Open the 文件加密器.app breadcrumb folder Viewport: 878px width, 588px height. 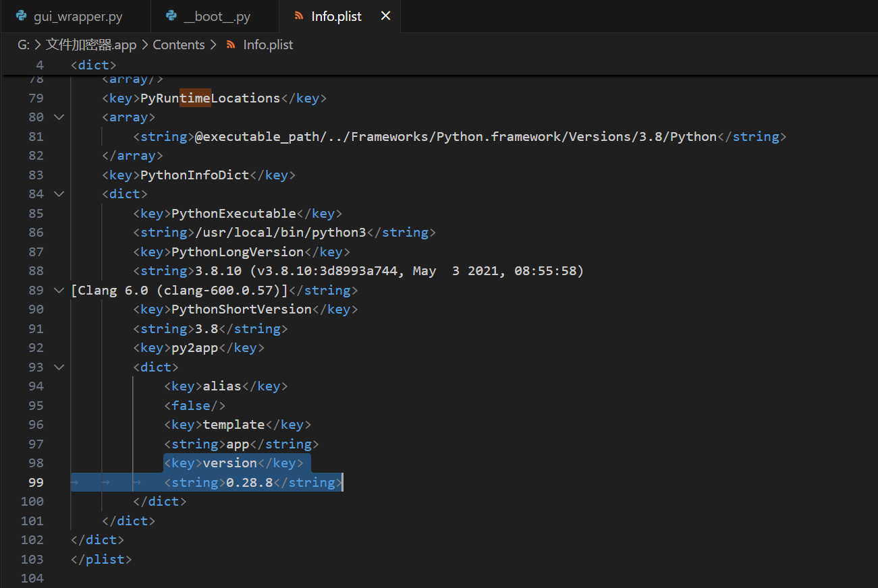pos(91,45)
